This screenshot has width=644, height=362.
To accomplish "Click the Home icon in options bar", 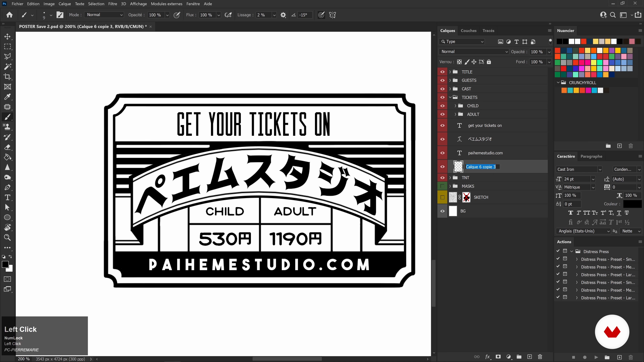I will tap(10, 15).
